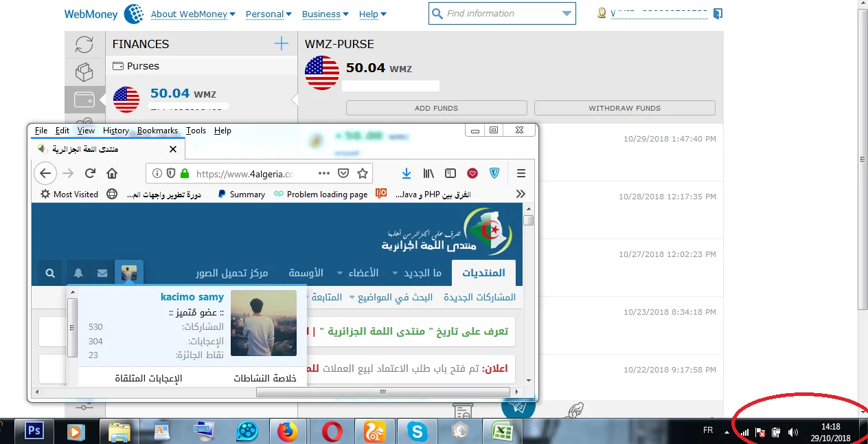This screenshot has width=868, height=444.
Task: Open the Bookmarks menu in Firefox
Action: coord(157,131)
